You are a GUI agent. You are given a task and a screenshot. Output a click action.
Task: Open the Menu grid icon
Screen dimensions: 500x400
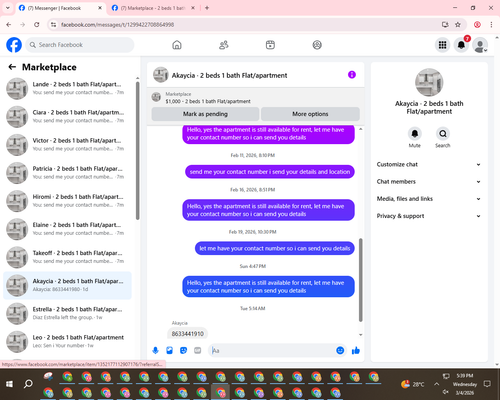pyautogui.click(x=442, y=45)
